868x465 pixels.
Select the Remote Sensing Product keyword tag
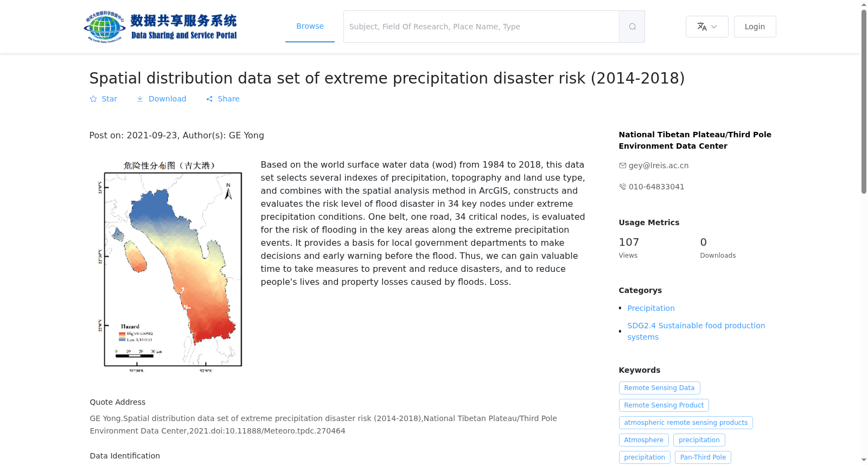(x=663, y=405)
